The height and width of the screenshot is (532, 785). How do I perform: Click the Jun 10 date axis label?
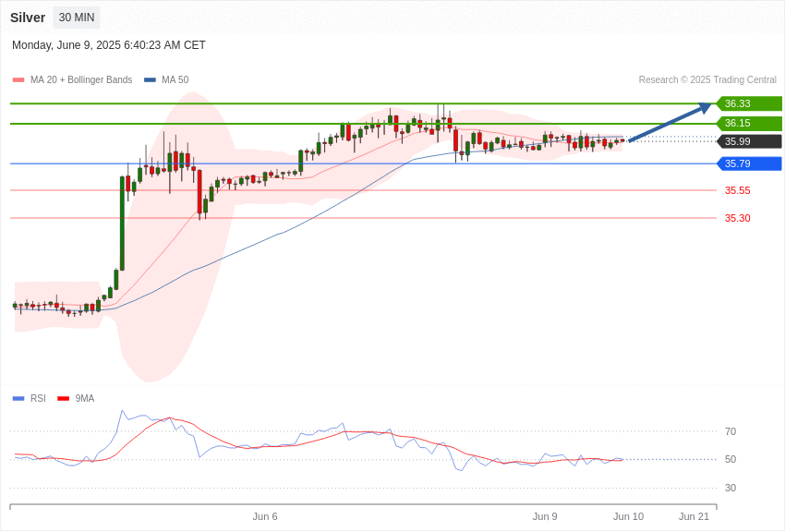(x=628, y=516)
